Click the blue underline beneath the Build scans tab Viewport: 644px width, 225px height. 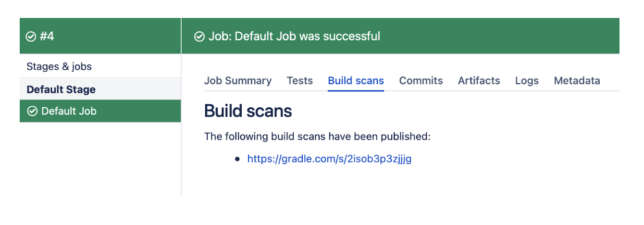(356, 90)
